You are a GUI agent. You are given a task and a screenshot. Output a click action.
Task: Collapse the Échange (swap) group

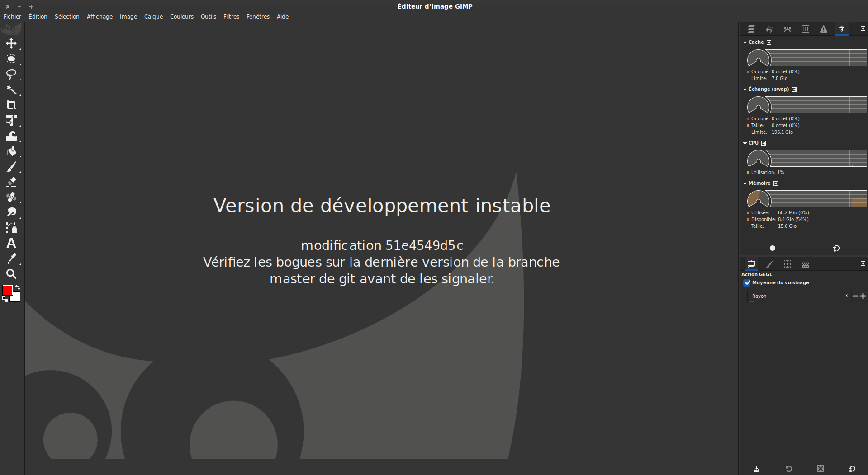(745, 89)
